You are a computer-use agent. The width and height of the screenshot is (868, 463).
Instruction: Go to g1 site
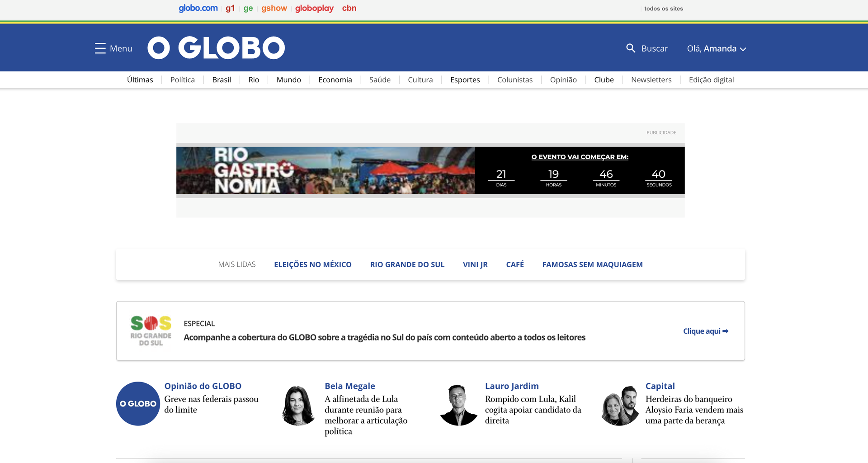230,8
